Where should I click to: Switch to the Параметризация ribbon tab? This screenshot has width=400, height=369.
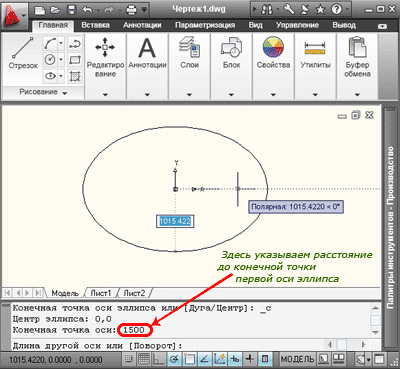205,25
